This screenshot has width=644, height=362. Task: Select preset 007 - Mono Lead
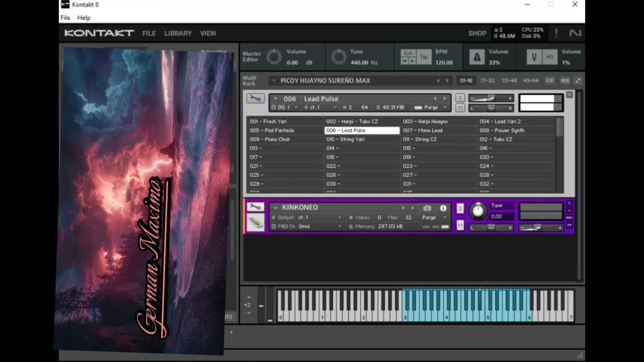click(439, 130)
